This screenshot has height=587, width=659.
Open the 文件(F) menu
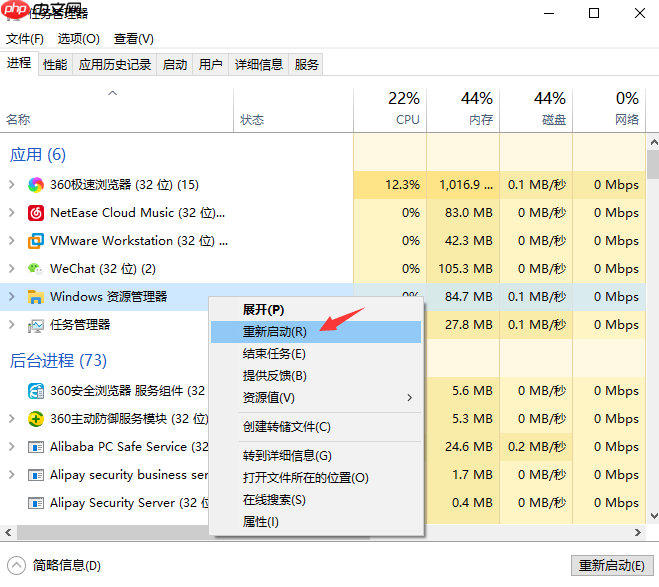click(x=25, y=39)
